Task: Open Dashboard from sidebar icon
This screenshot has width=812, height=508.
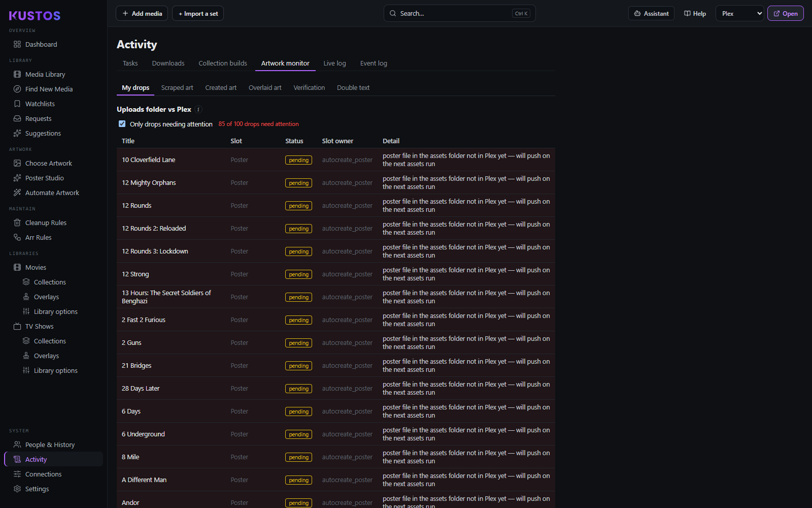Action: pos(17,44)
